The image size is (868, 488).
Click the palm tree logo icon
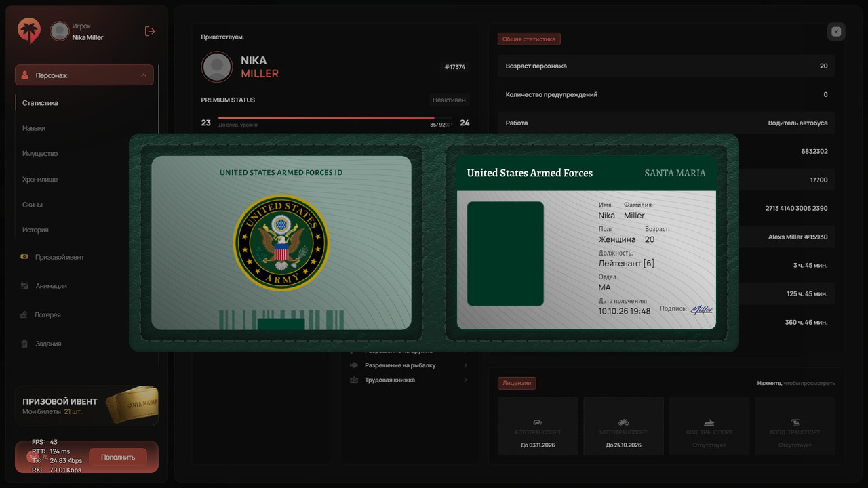pos(29,31)
